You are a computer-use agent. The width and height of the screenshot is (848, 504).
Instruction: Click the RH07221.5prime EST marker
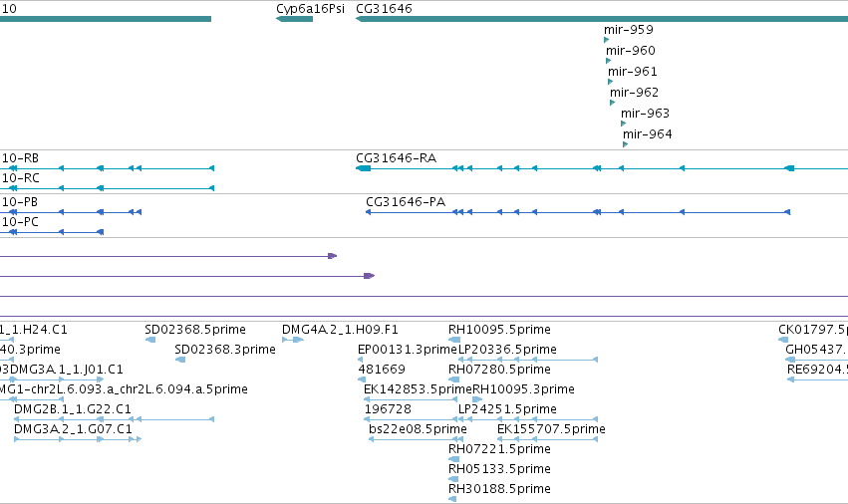click(454, 459)
